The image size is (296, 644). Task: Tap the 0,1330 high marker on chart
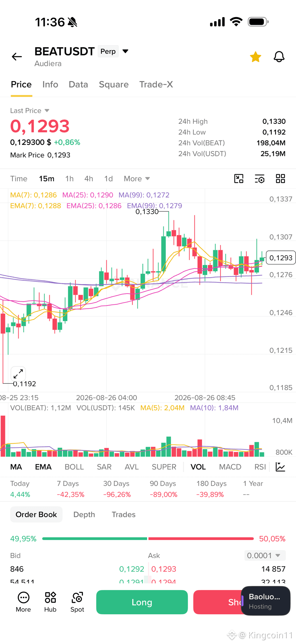[x=147, y=212]
